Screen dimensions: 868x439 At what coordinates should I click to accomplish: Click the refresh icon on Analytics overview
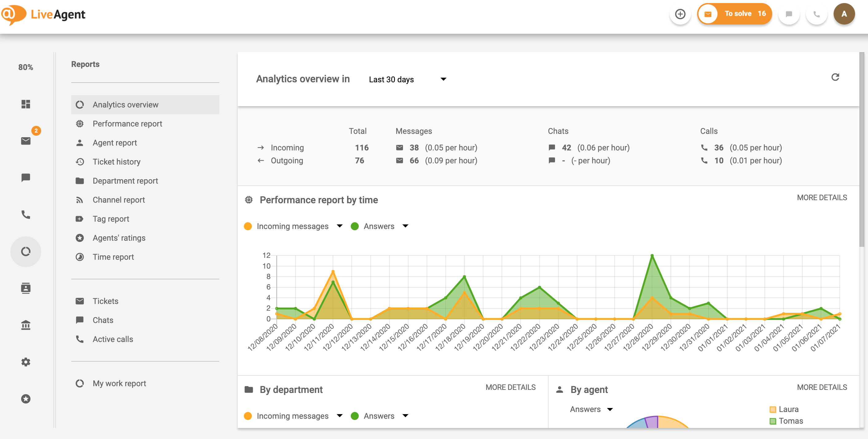(835, 77)
